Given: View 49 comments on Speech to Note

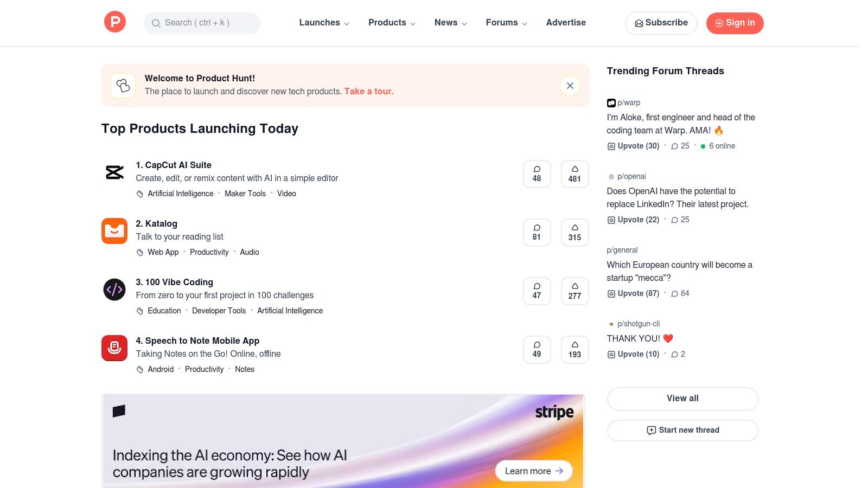Looking at the screenshot, I should tap(537, 350).
